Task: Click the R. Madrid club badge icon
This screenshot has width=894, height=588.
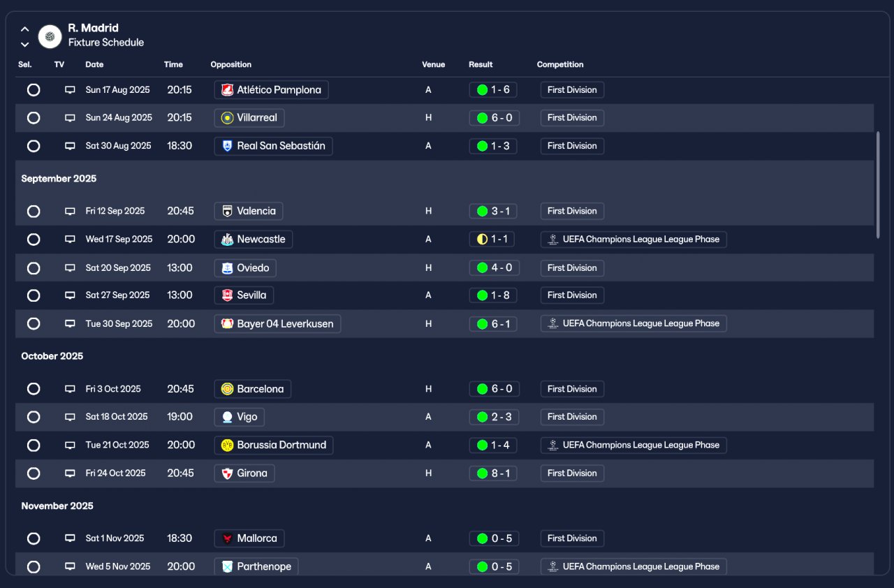Action: 50,36
